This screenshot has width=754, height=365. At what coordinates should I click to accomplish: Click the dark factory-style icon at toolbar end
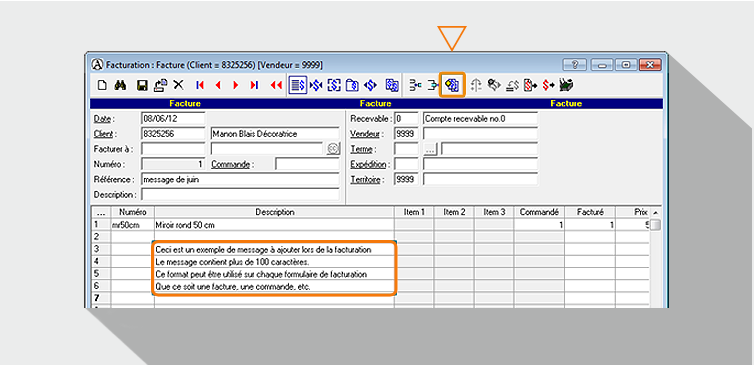tap(566, 86)
